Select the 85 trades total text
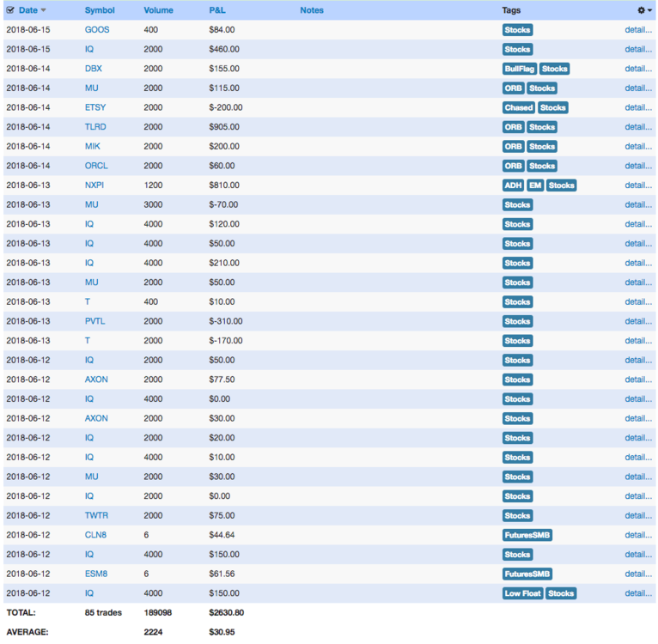The image size is (658, 644). click(x=103, y=612)
